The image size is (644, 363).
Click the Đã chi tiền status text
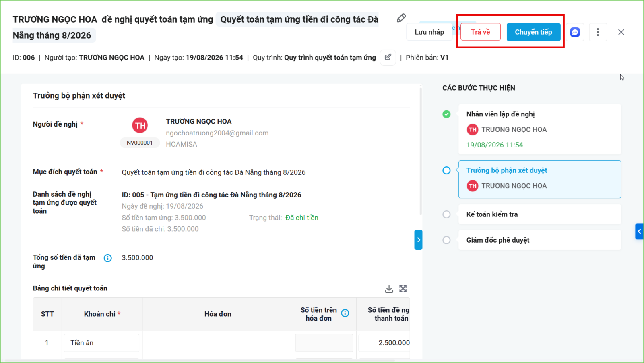point(302,218)
